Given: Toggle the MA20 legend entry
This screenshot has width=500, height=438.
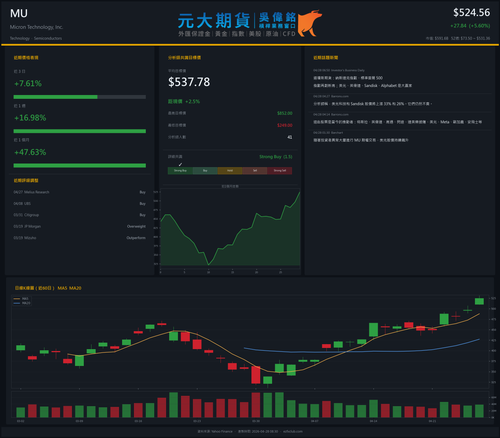Looking at the screenshot, I should pyautogui.click(x=22, y=303).
